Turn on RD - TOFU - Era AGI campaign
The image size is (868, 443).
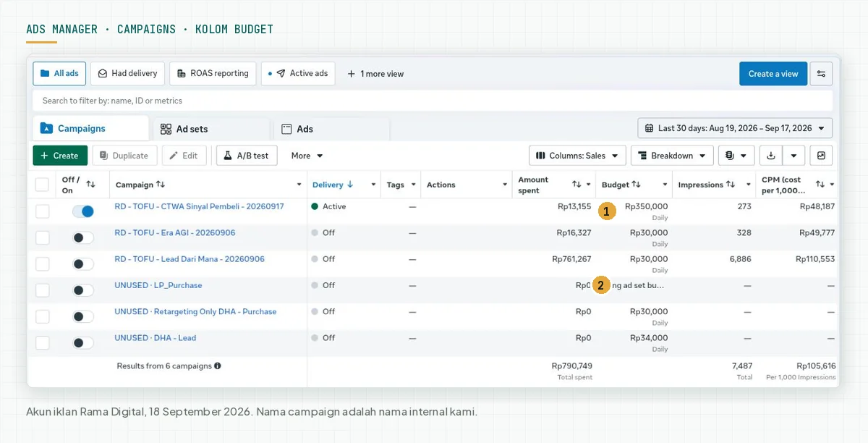pyautogui.click(x=83, y=237)
